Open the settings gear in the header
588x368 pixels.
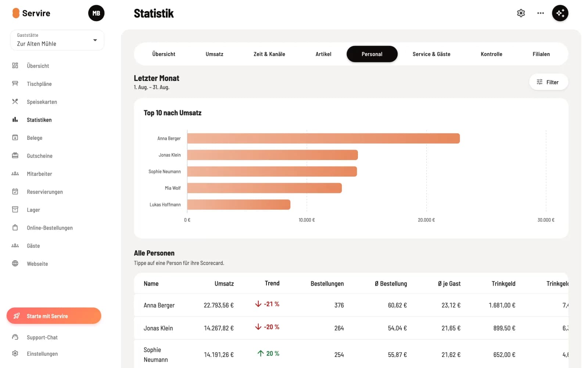coord(521,13)
